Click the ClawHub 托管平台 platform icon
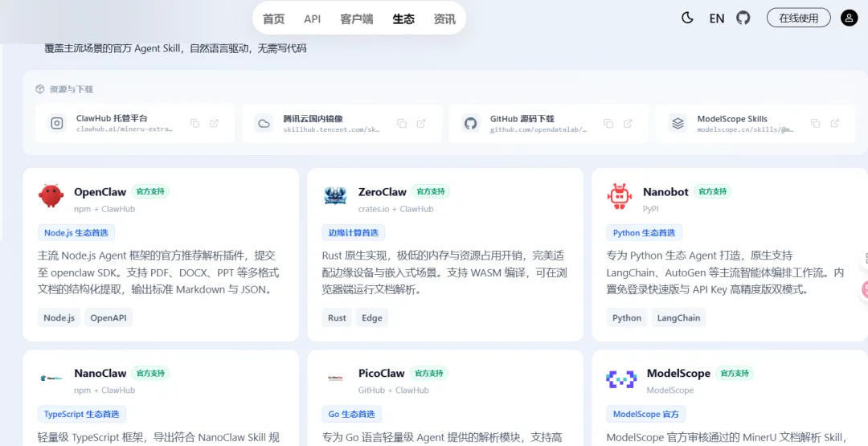 pyautogui.click(x=57, y=124)
